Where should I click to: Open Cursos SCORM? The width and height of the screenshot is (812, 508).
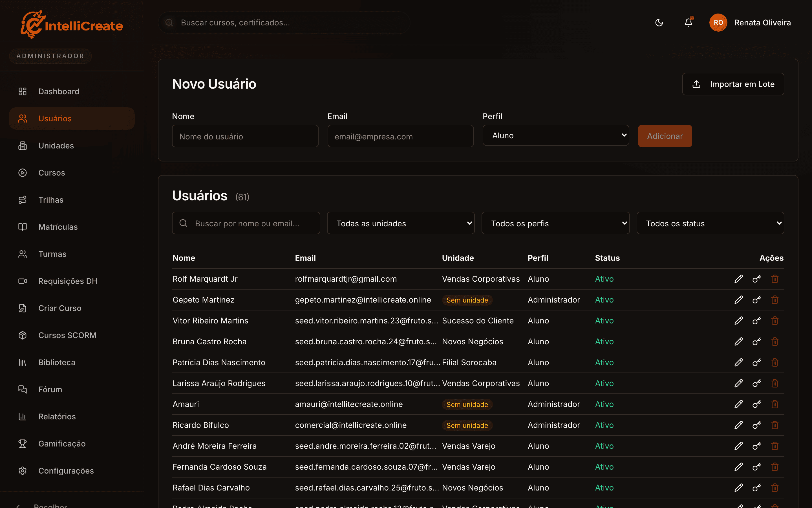pyautogui.click(x=72, y=335)
